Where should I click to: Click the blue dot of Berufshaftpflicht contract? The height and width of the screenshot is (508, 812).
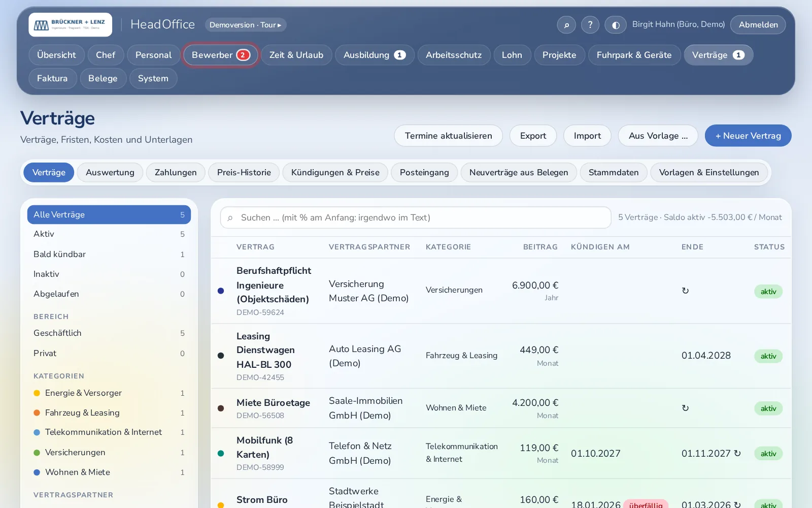pos(221,291)
